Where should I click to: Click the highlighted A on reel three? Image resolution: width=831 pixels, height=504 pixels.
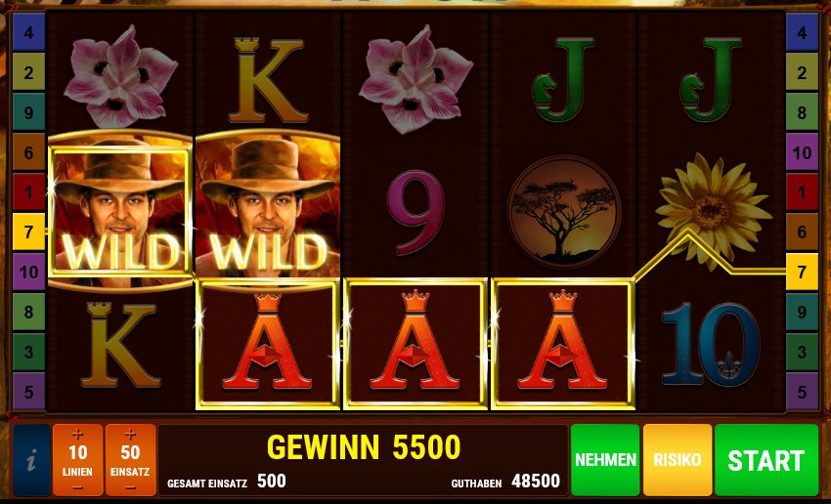[415, 344]
